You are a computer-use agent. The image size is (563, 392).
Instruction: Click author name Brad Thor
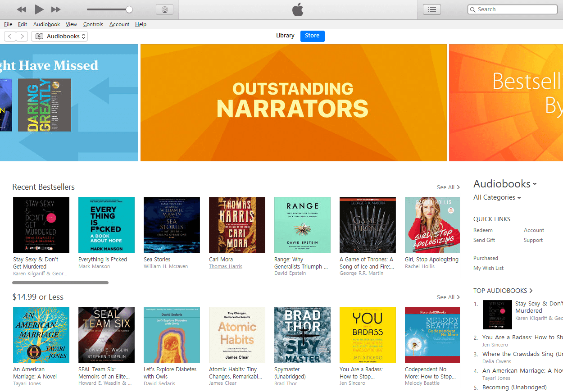(286, 384)
